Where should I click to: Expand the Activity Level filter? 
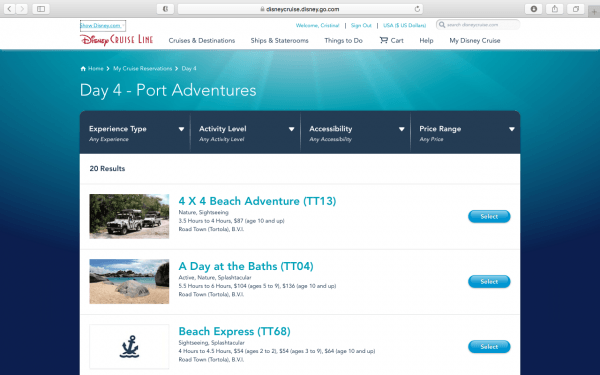click(245, 133)
